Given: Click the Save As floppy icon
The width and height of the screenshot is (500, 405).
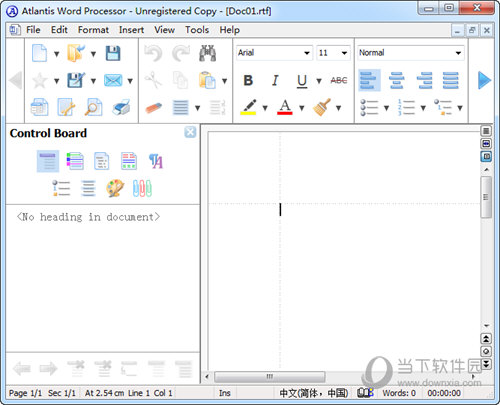Looking at the screenshot, I should point(76,80).
